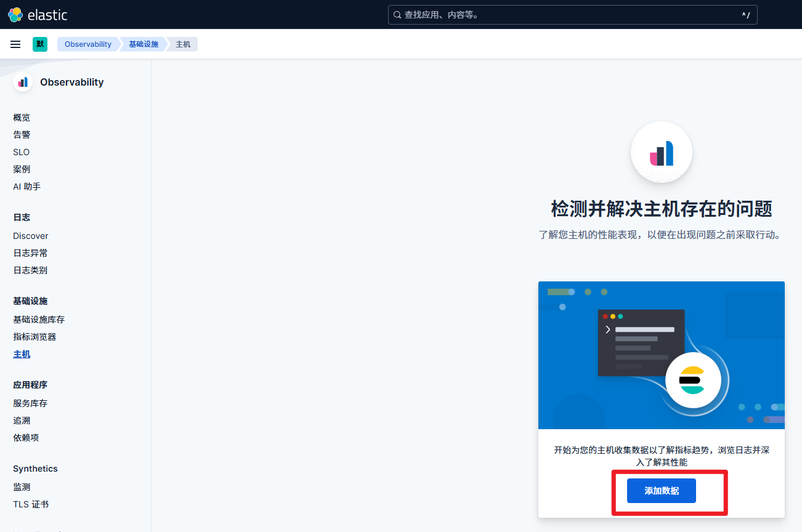Open TLS 证书 in the sidebar
The height and width of the screenshot is (532, 802).
(31, 504)
